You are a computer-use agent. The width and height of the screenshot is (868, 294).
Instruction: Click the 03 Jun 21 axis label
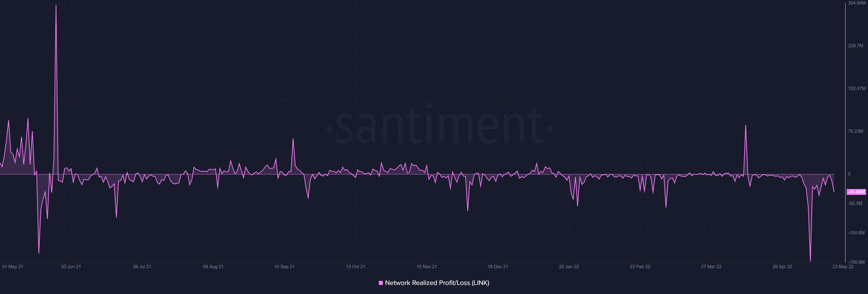click(x=71, y=266)
